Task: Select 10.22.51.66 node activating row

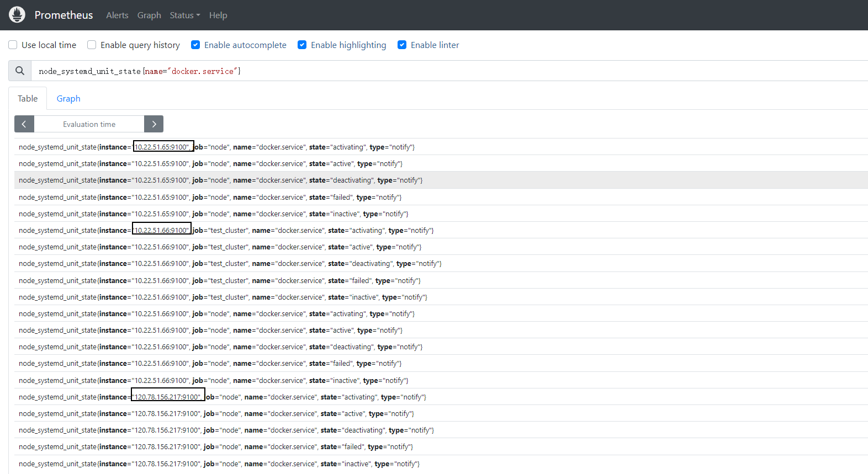Action: coord(441,313)
